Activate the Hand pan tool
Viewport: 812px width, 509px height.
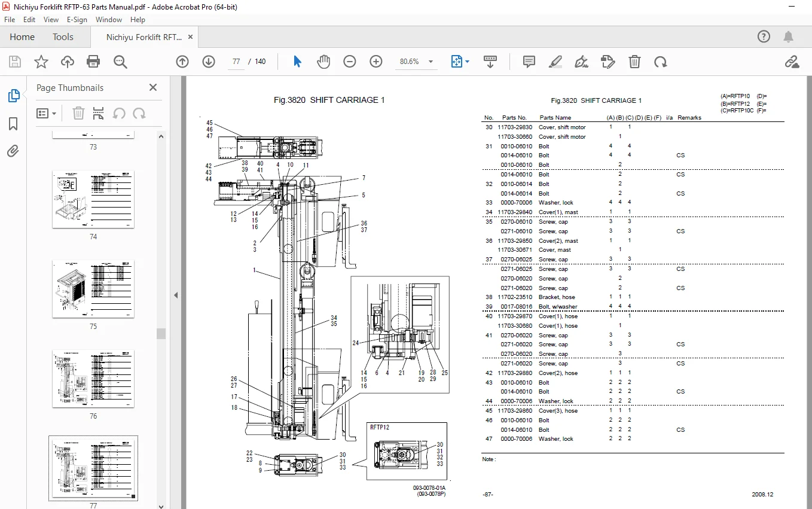[x=323, y=62]
